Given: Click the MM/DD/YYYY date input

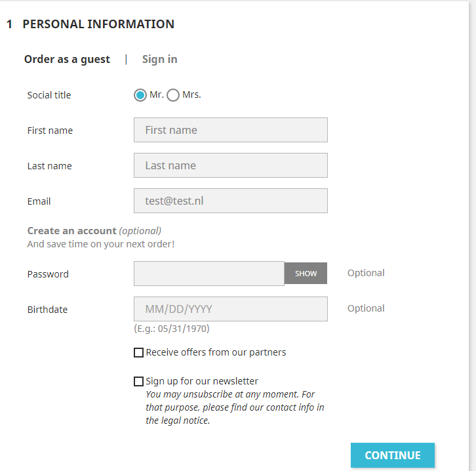Looking at the screenshot, I should tap(230, 309).
